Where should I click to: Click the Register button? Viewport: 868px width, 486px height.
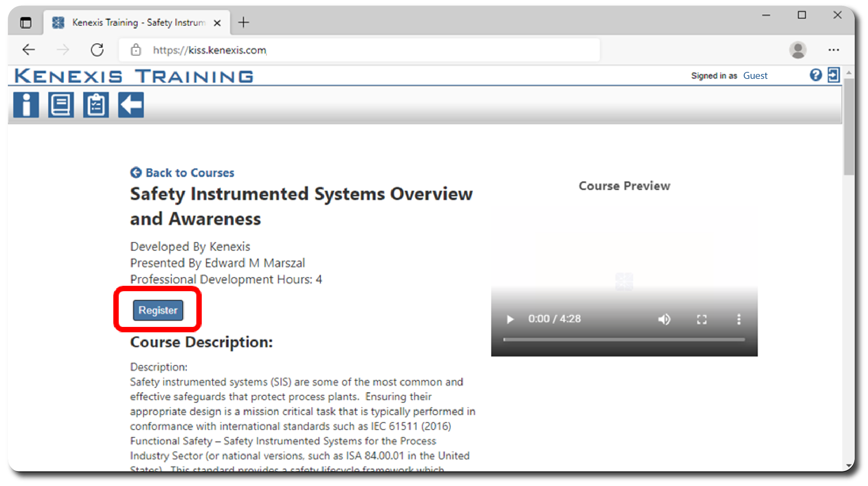coord(158,310)
